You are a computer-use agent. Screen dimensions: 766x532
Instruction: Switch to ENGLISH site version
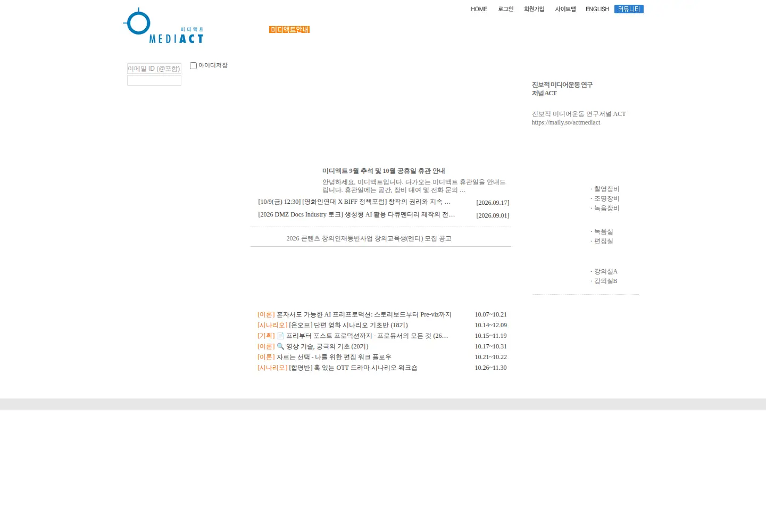pyautogui.click(x=597, y=9)
